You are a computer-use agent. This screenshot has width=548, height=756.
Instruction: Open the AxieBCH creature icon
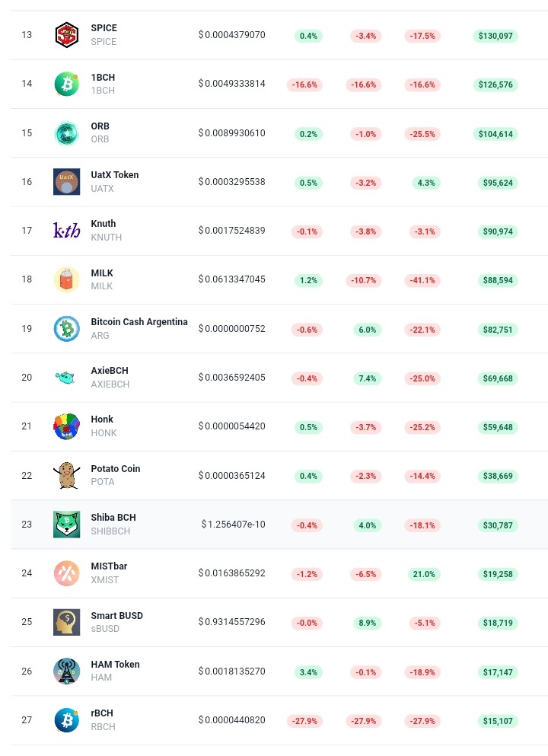(65, 378)
